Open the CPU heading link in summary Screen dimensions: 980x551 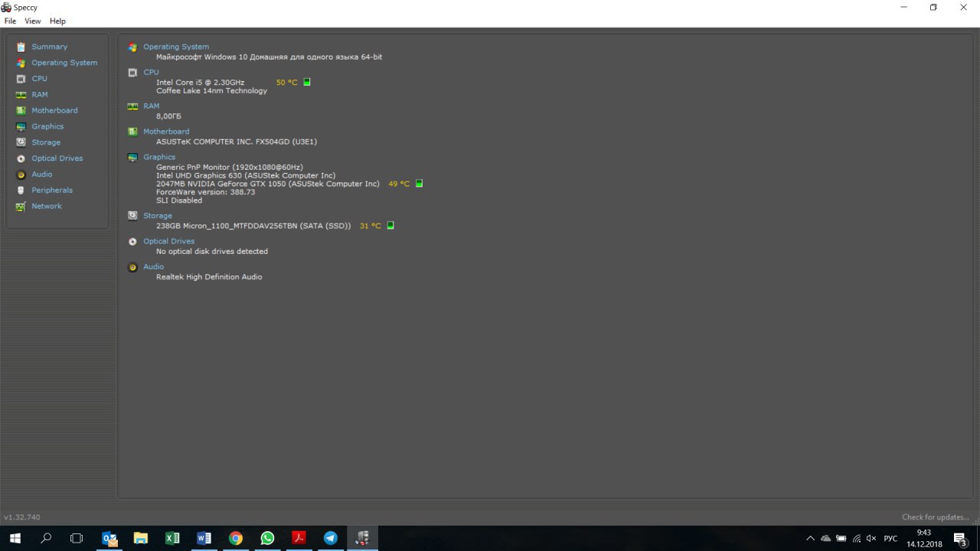coord(151,72)
